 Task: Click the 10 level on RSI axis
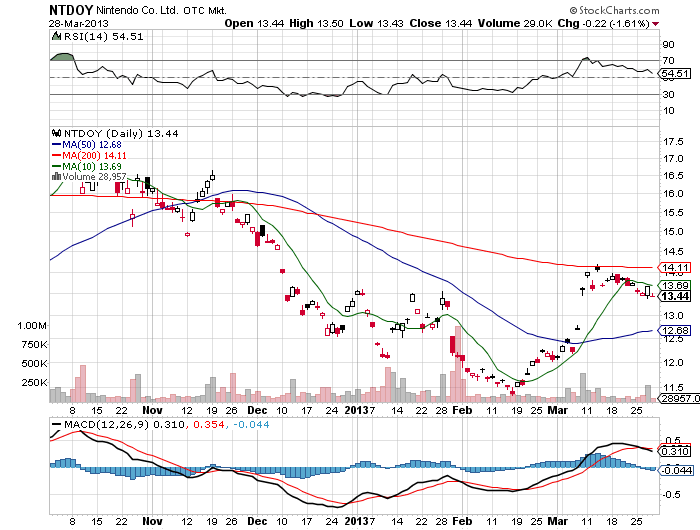coord(669,111)
